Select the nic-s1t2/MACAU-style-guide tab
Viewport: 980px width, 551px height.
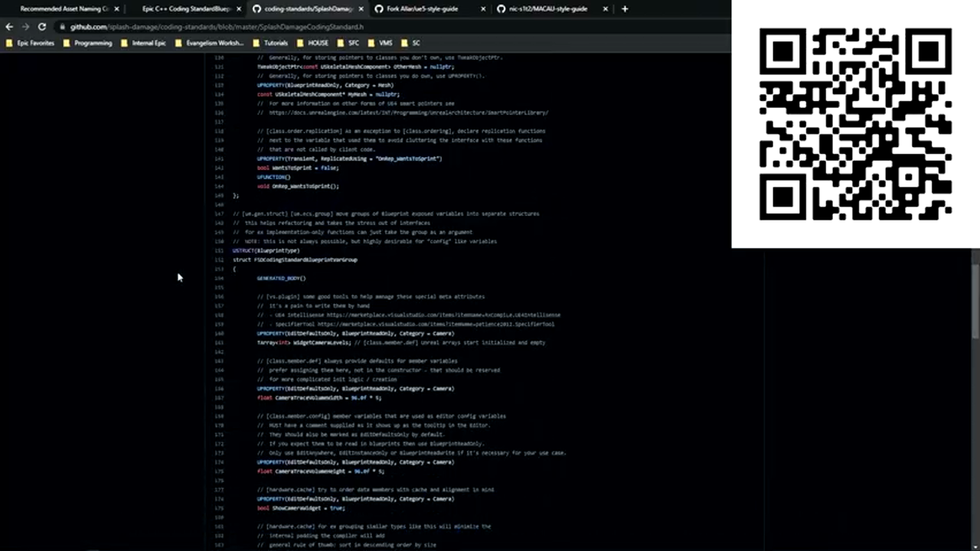point(547,9)
